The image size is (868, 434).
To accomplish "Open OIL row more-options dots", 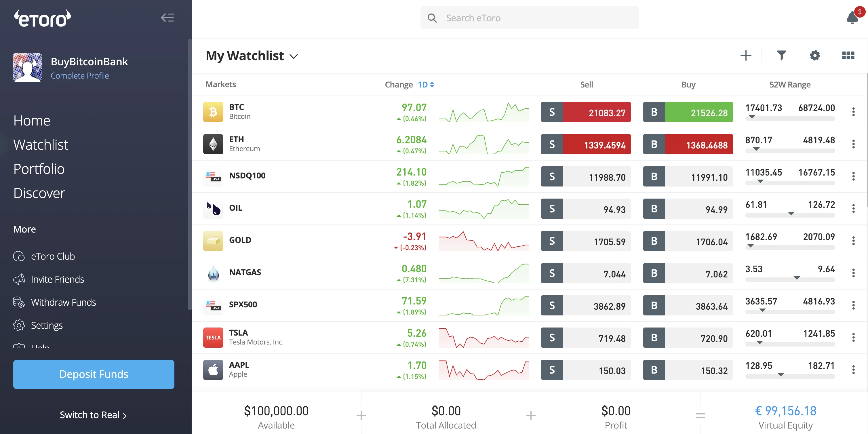I will [854, 209].
